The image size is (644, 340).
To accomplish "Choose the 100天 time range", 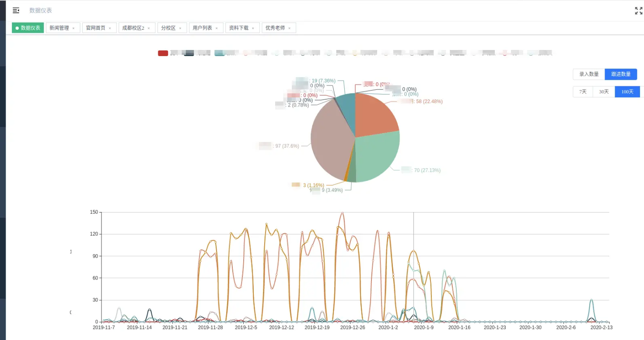I will (x=627, y=92).
